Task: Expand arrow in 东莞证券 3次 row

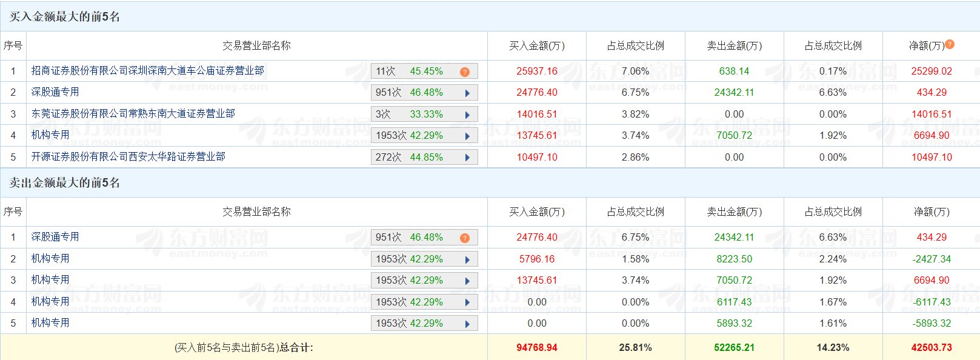Action: pyautogui.click(x=467, y=115)
